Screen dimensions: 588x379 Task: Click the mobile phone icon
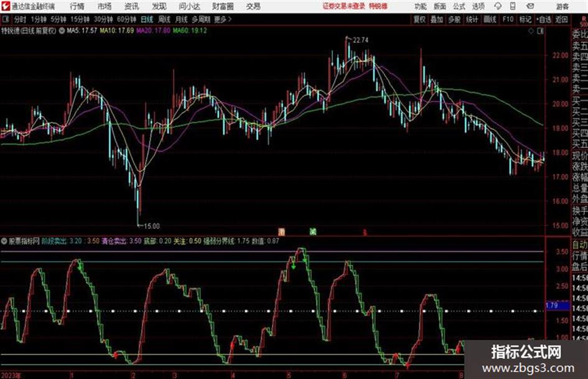pyautogui.click(x=513, y=6)
